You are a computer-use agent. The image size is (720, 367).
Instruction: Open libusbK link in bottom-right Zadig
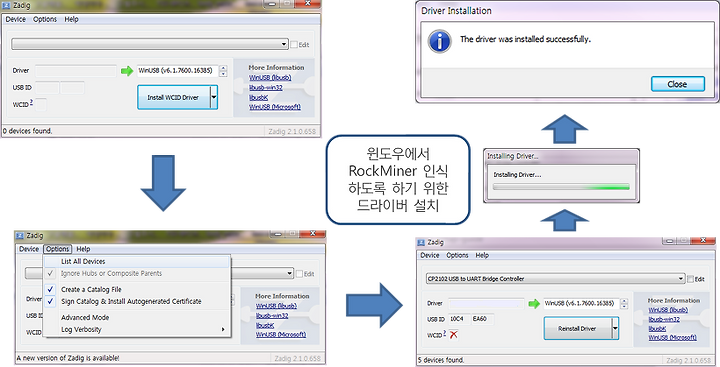coord(657,329)
